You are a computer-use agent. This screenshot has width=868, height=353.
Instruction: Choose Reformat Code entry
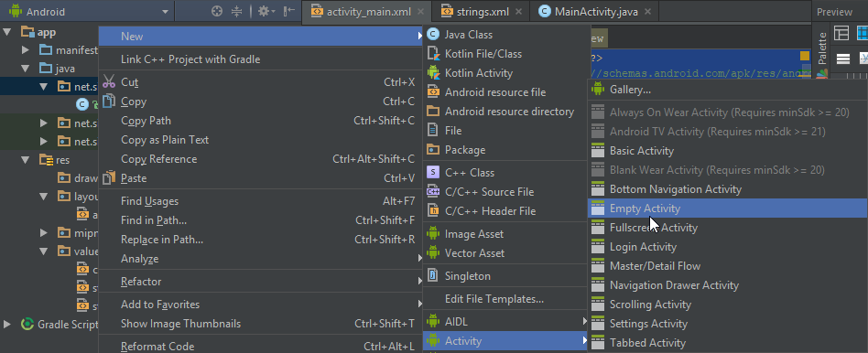[261, 347]
